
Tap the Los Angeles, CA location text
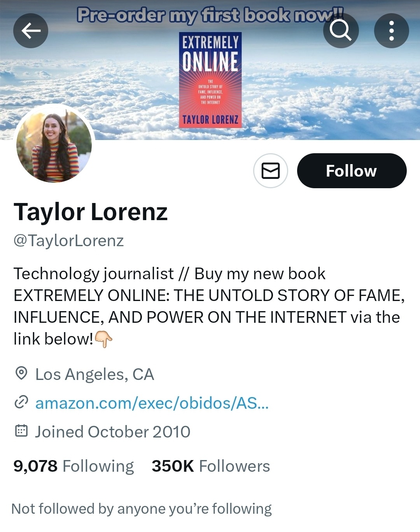[x=94, y=374]
